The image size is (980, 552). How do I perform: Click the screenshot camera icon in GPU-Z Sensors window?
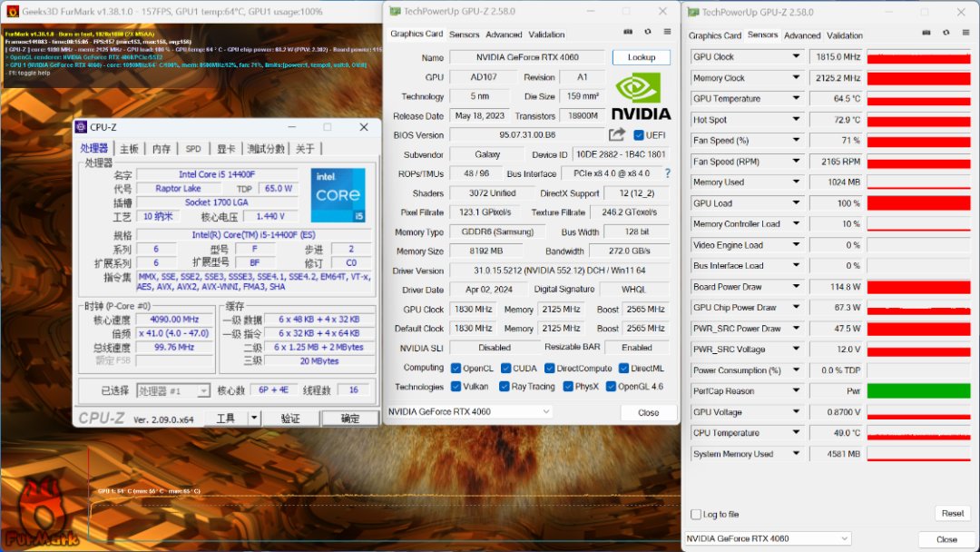click(926, 33)
